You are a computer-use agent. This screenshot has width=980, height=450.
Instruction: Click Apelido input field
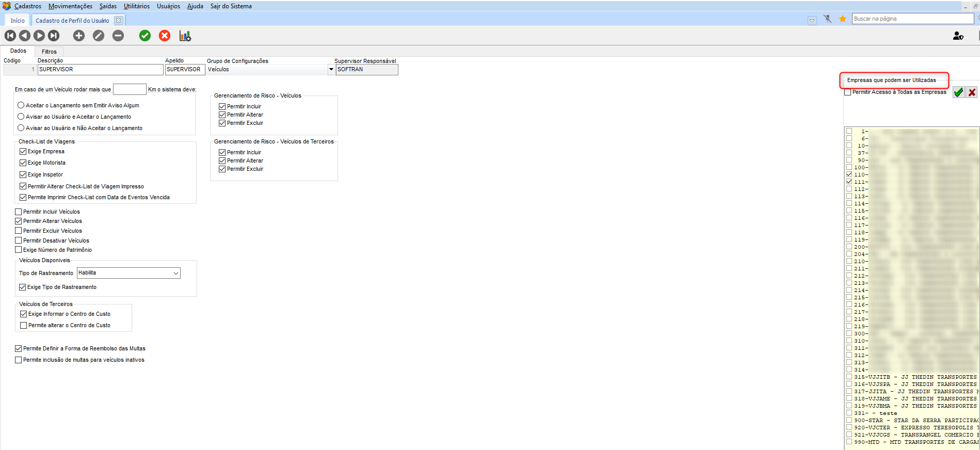click(185, 70)
